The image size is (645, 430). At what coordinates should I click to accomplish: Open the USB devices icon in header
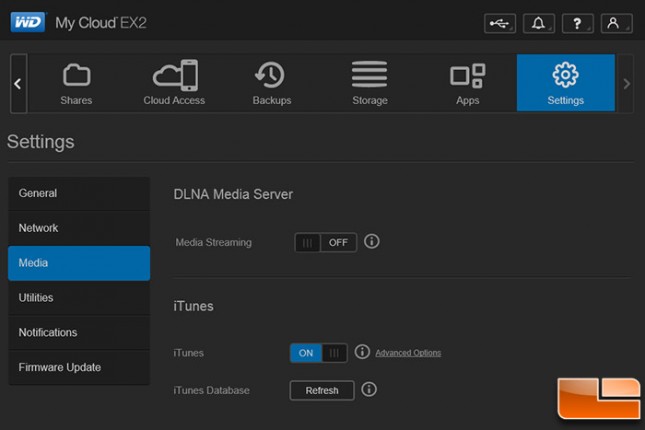point(500,23)
